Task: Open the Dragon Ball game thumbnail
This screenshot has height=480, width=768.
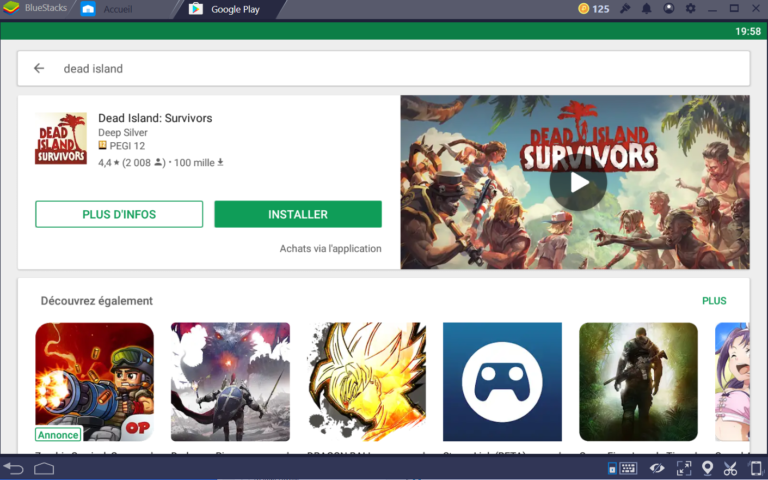Action: click(366, 382)
